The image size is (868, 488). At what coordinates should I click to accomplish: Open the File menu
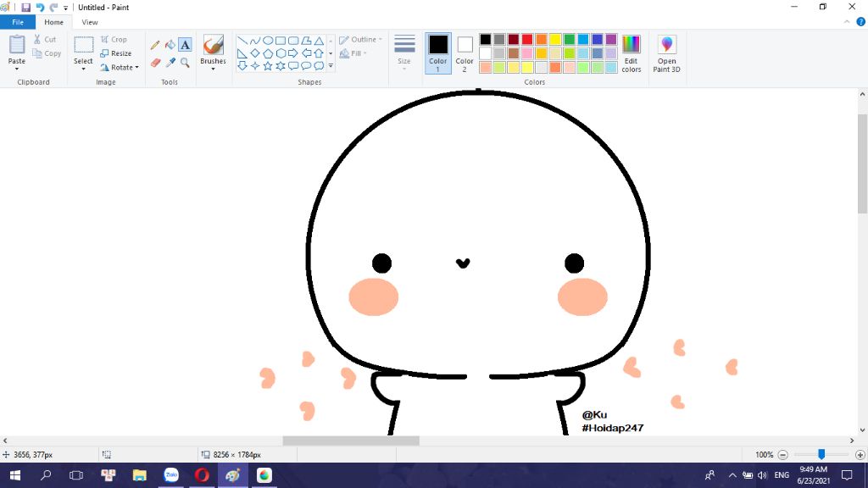tap(18, 22)
